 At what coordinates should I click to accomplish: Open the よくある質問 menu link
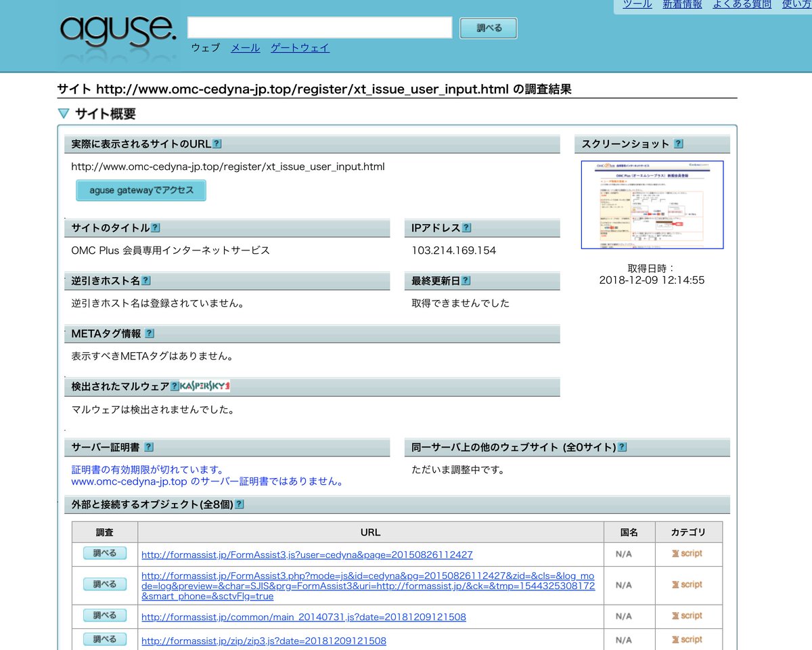point(742,5)
